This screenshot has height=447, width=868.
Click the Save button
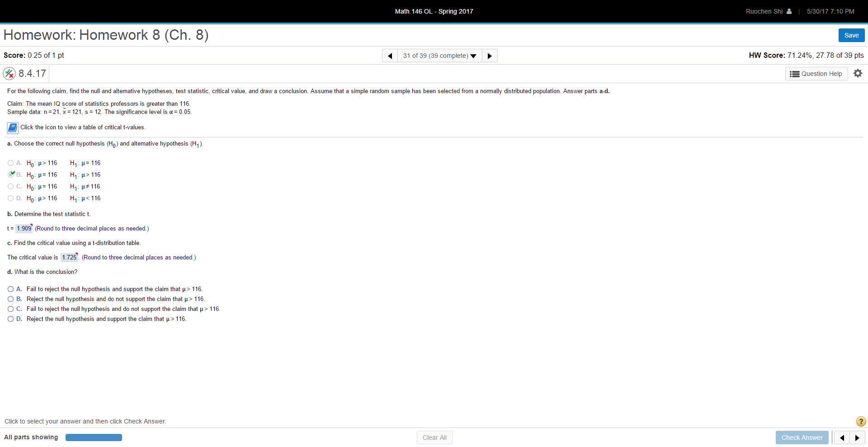[x=851, y=35]
